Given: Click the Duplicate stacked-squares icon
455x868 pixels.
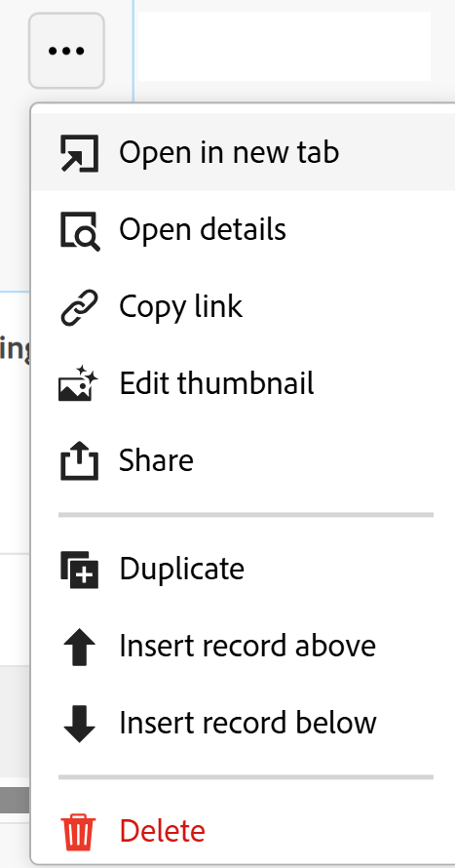Looking at the screenshot, I should (x=79, y=569).
